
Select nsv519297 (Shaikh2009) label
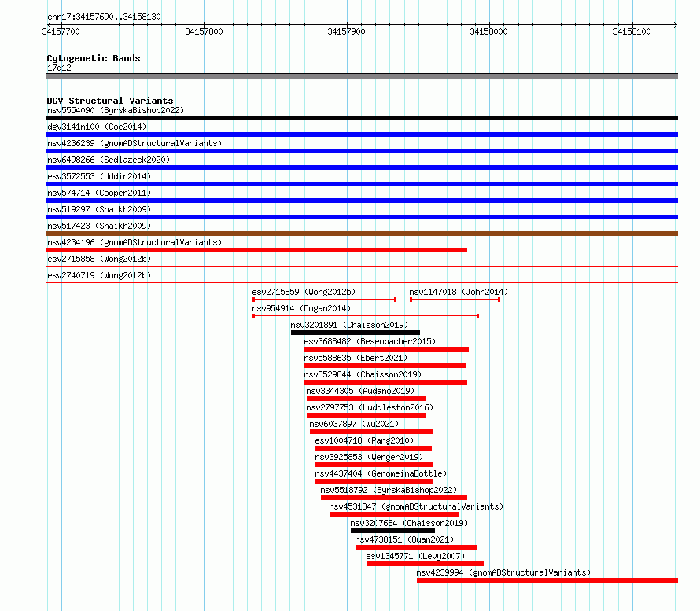[x=99, y=209]
